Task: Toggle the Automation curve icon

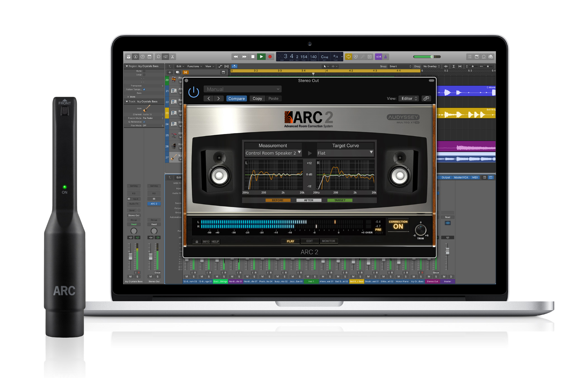Action: coord(220,66)
